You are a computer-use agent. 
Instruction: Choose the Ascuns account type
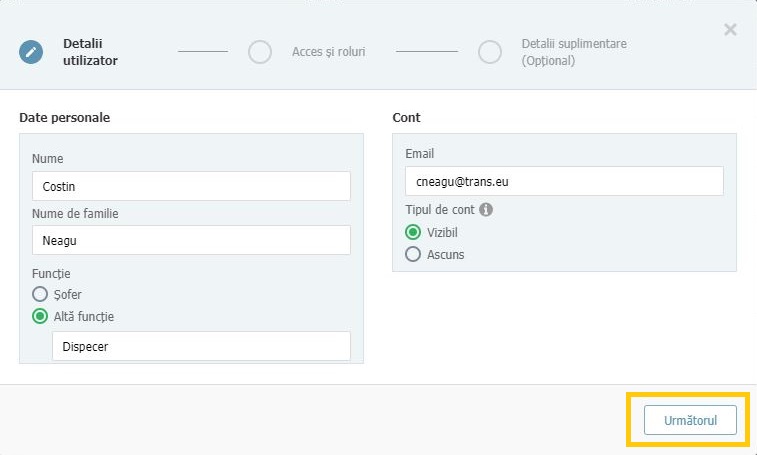(x=413, y=254)
